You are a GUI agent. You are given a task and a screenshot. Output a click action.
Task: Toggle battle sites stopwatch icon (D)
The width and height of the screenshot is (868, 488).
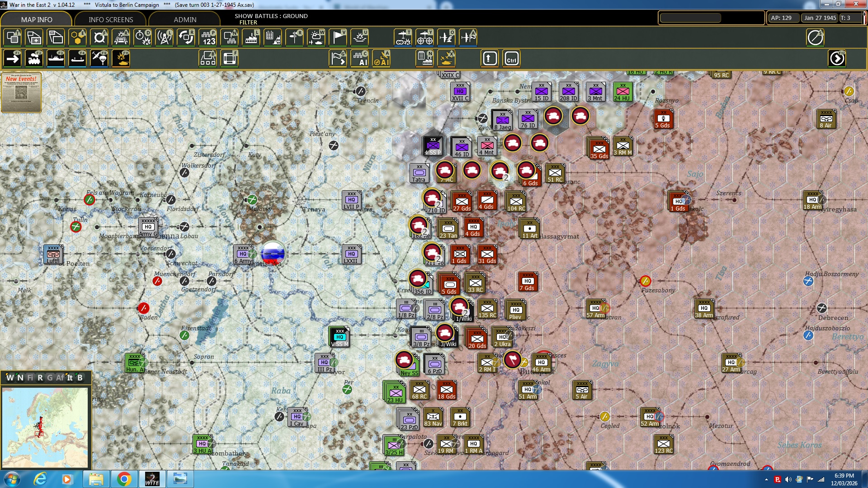tap(143, 38)
